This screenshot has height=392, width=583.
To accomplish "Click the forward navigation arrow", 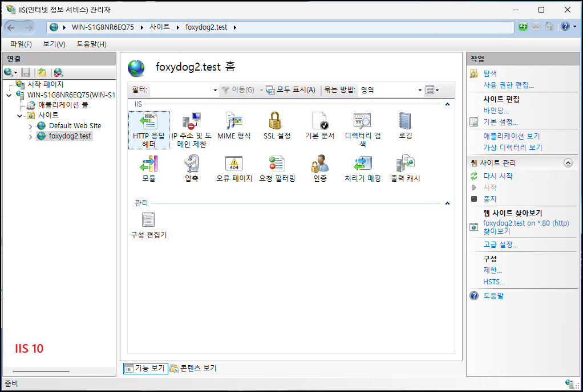I will point(29,27).
